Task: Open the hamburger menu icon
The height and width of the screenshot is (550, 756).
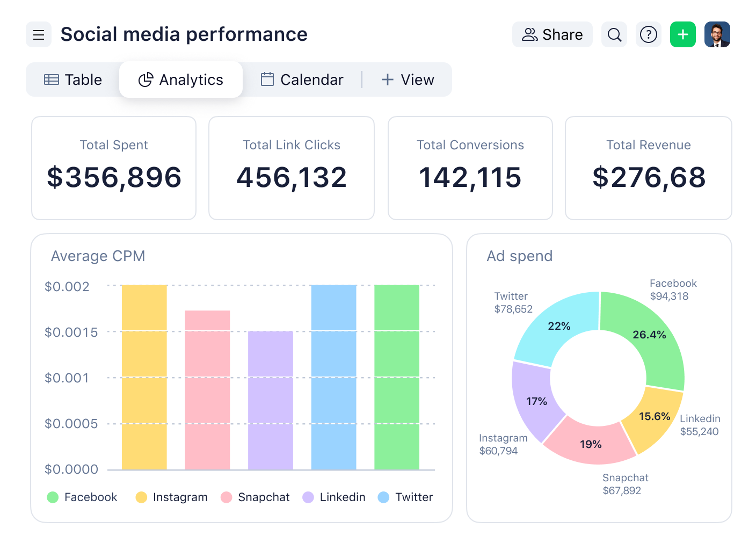Action: 39,35
